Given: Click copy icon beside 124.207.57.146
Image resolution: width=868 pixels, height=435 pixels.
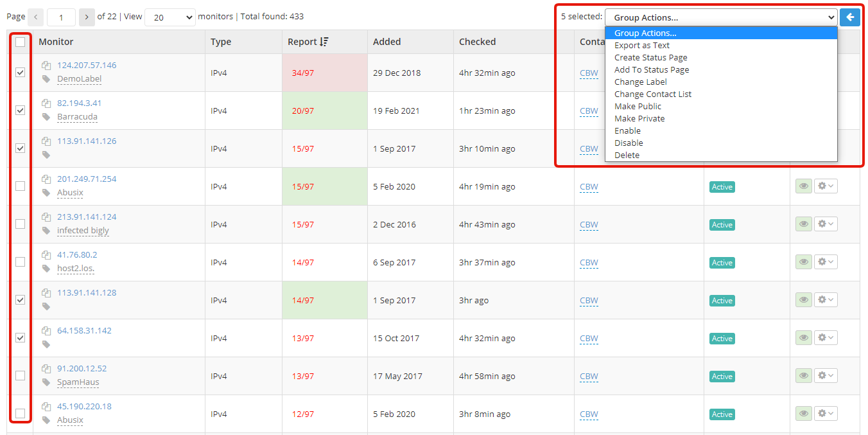Looking at the screenshot, I should [x=46, y=66].
